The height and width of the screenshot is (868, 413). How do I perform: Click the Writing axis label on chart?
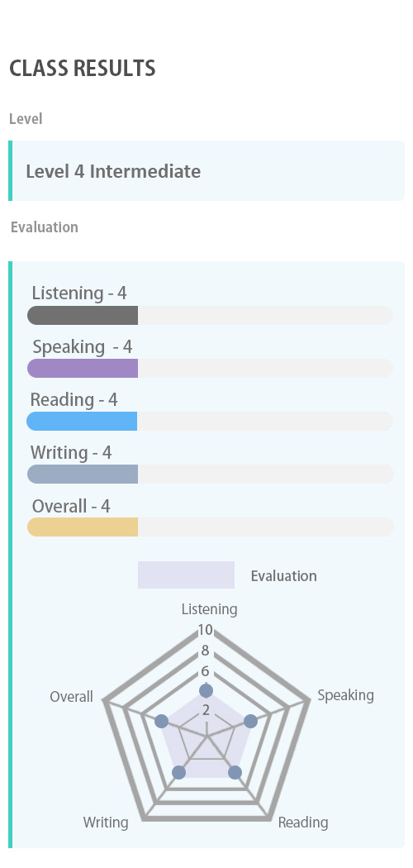click(x=106, y=823)
